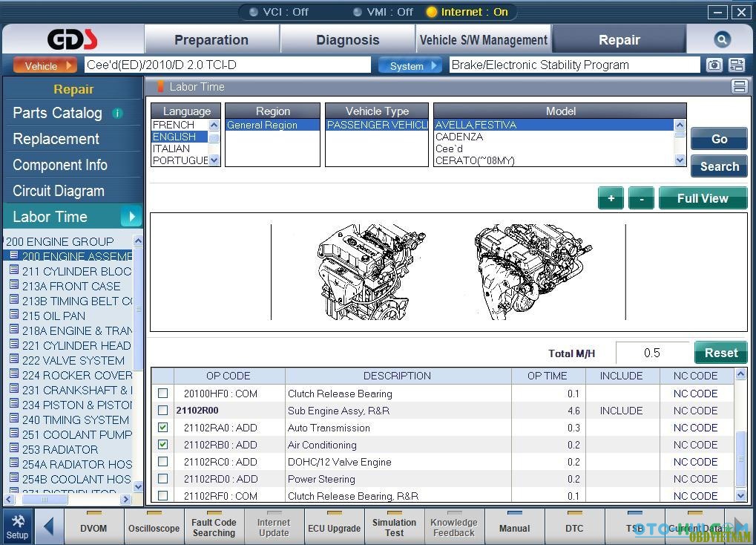Viewport: 756px width, 545px height.
Task: Check the Power Steering checkbox
Action: [163, 478]
